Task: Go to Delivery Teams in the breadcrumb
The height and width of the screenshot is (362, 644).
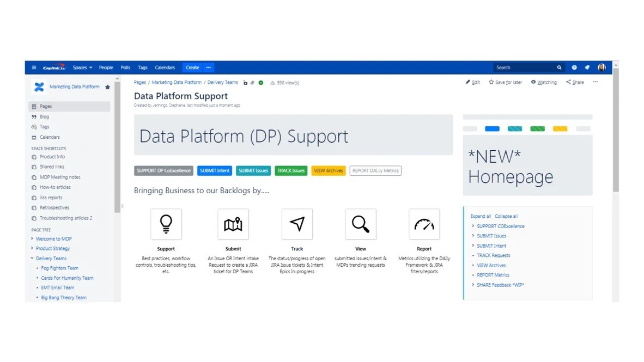Action: click(223, 83)
